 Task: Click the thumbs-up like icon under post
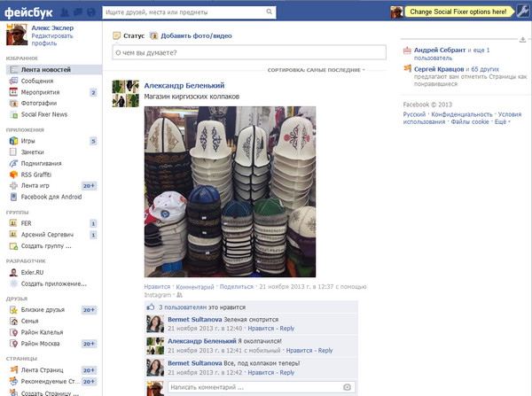click(150, 305)
